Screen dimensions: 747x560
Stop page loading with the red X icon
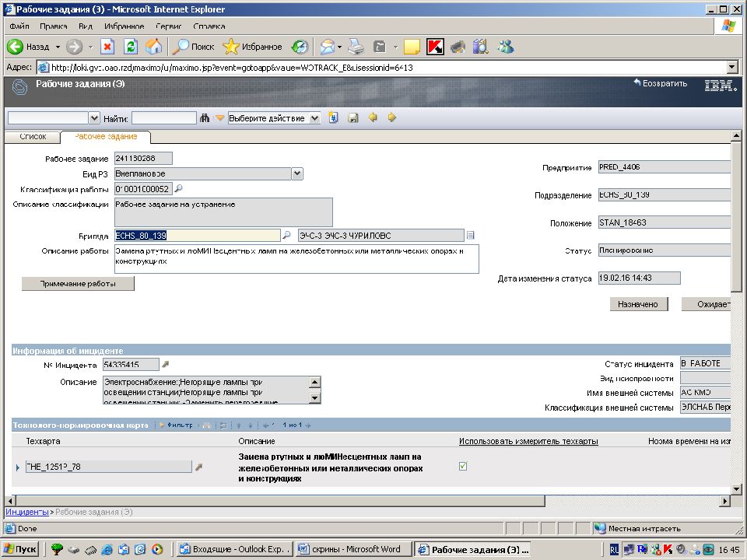(x=107, y=47)
